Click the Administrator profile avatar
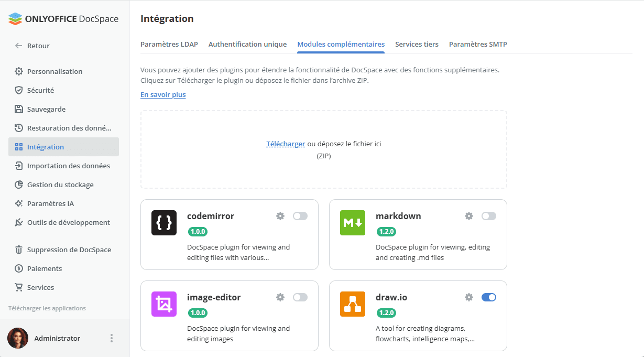The width and height of the screenshot is (644, 357). point(18,338)
